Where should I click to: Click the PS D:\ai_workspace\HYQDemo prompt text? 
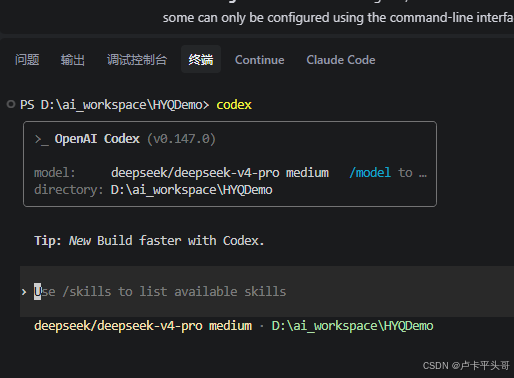(x=115, y=105)
